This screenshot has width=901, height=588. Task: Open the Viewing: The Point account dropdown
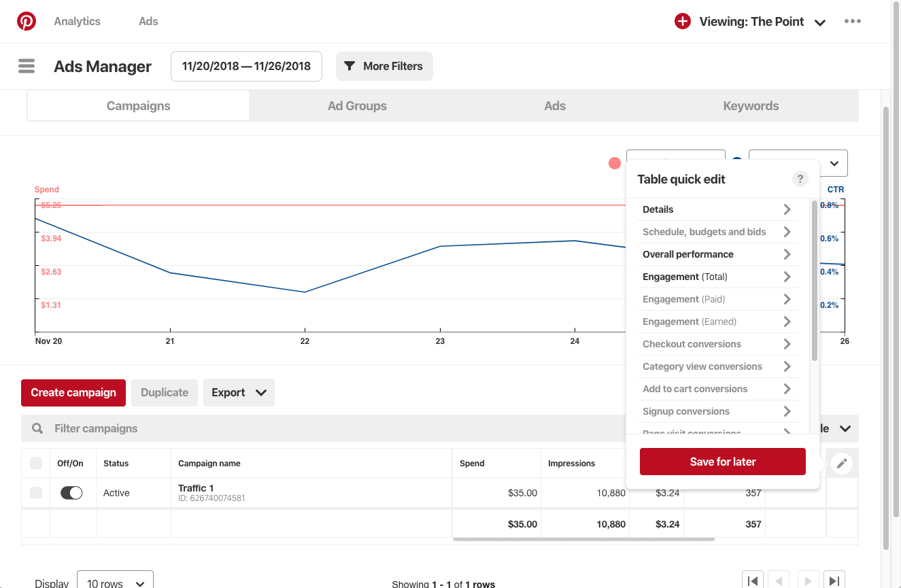coord(762,22)
